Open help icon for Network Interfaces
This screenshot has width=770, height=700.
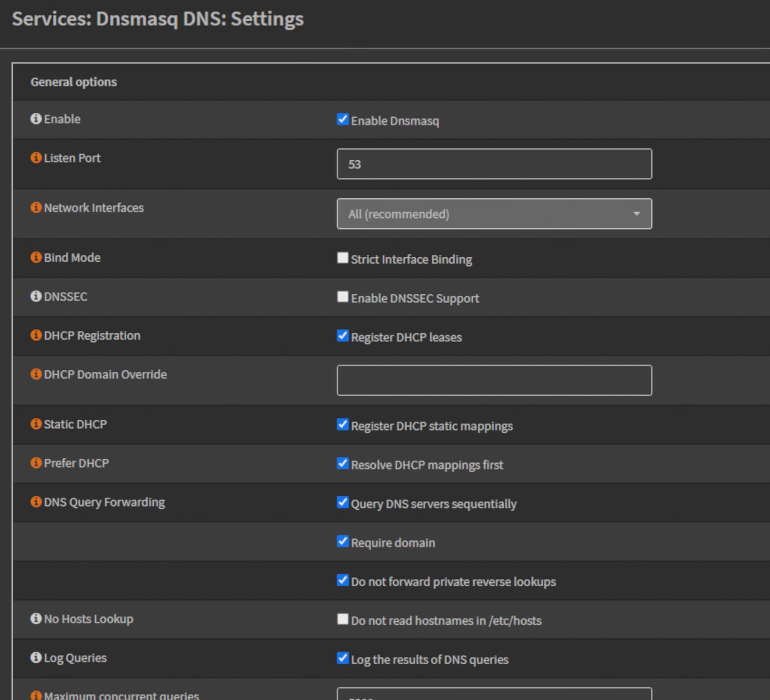(x=36, y=207)
